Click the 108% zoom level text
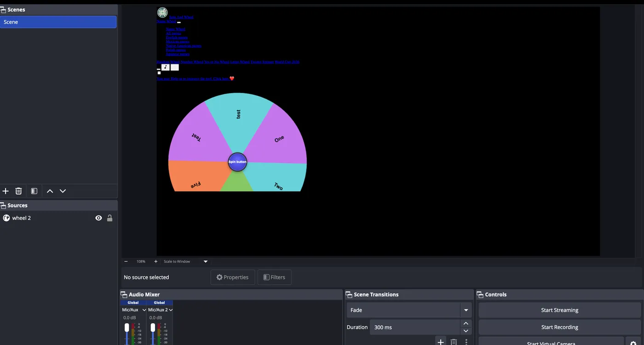644x345 pixels. pos(141,261)
